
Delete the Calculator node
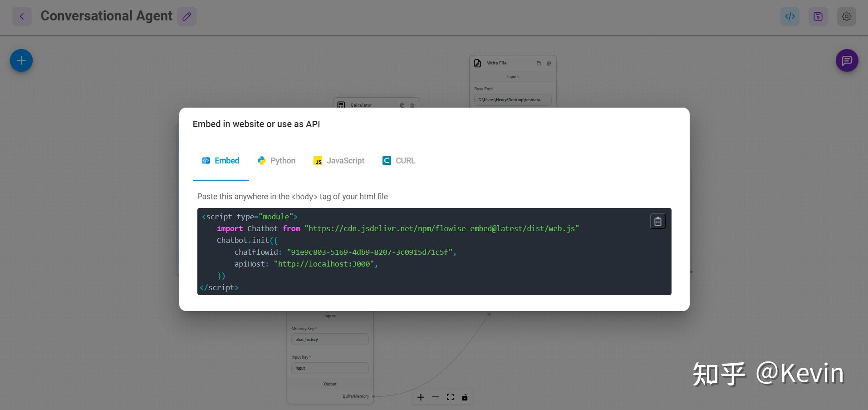[x=412, y=105]
